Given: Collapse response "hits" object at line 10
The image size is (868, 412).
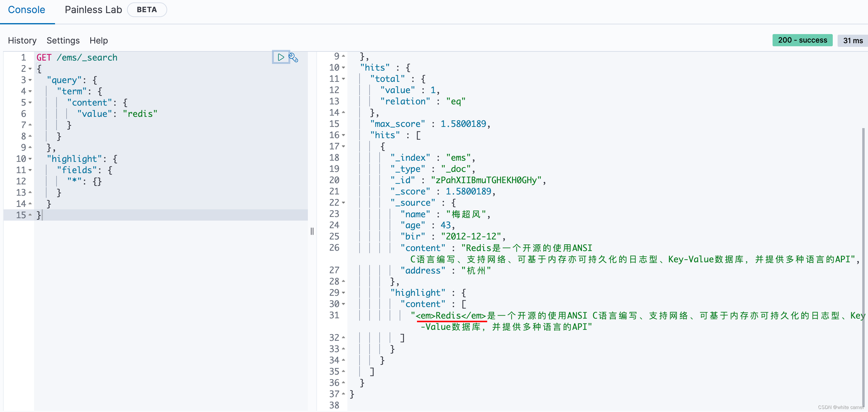Looking at the screenshot, I should tap(343, 68).
